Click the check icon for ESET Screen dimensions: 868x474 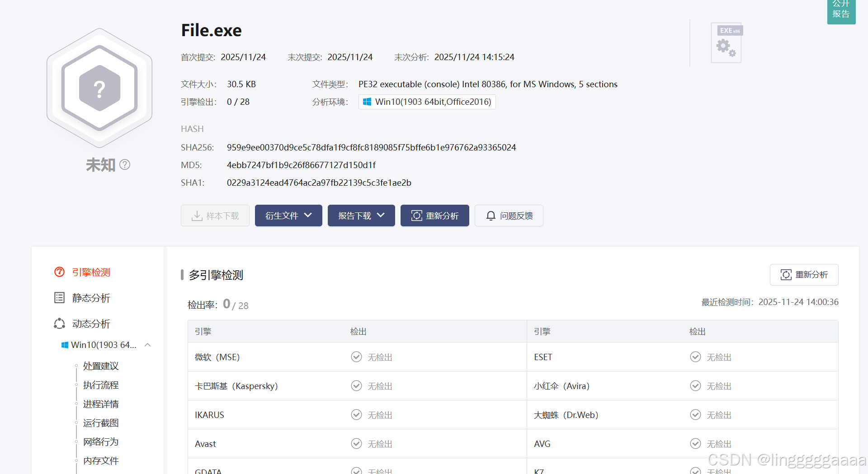click(x=695, y=357)
